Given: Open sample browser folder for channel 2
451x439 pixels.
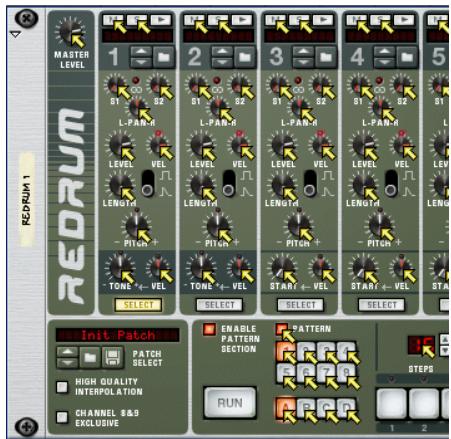Looking at the screenshot, I should click(x=245, y=57).
